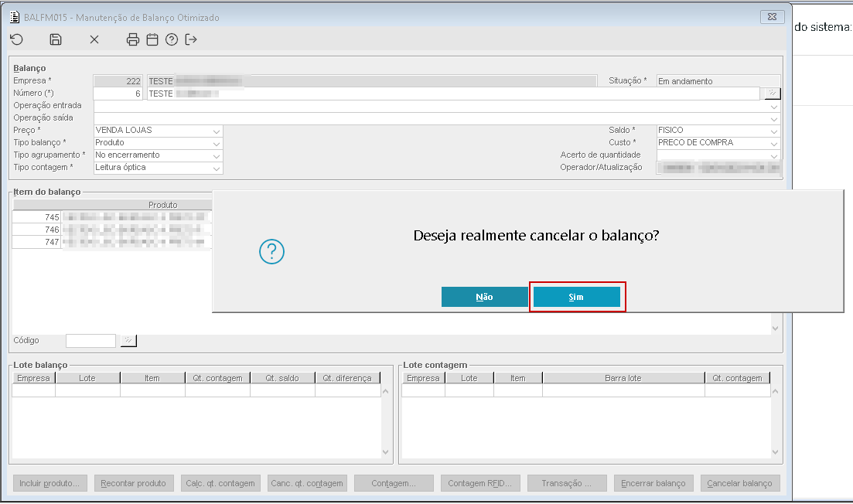Click scroll up arrow in Lote contagem grid
The image size is (853, 504).
775,391
